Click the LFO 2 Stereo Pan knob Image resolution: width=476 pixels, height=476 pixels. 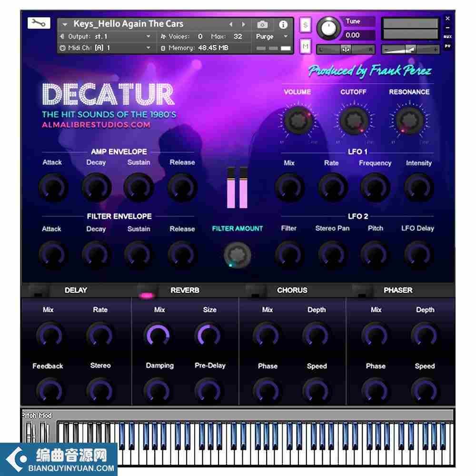[332, 255]
